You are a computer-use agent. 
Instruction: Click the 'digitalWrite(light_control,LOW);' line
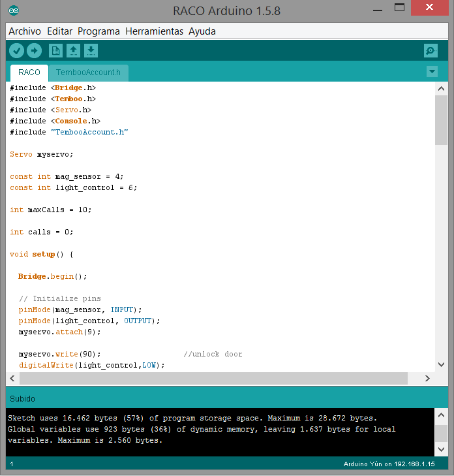[91, 365]
